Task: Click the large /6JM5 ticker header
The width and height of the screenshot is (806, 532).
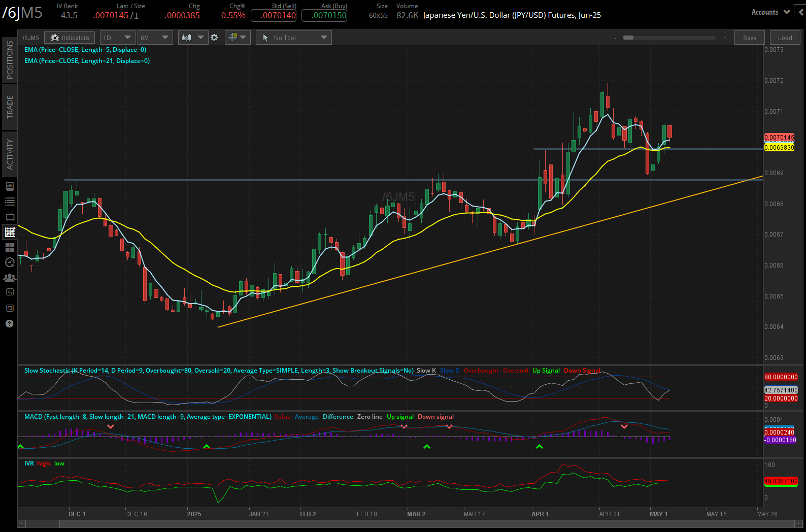Action: coord(22,13)
